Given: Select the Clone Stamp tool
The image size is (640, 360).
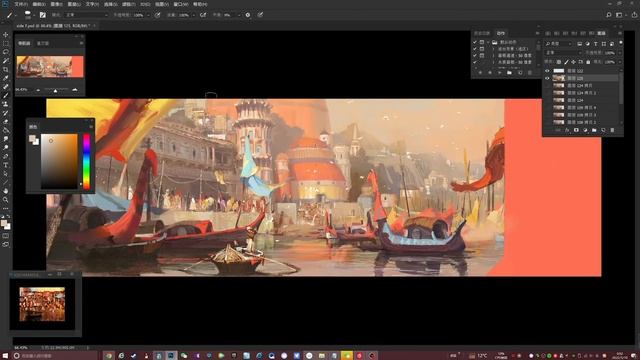Looking at the screenshot, I should 6,104.
